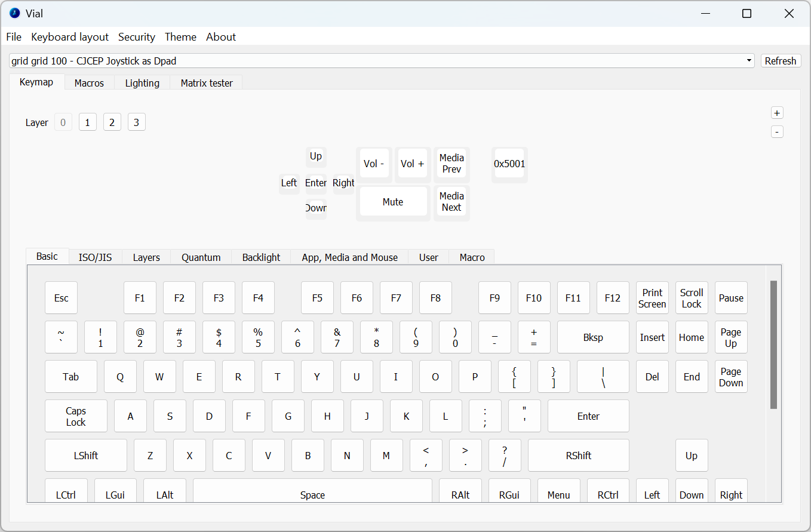Click the Space keycode
The image size is (811, 532).
click(312, 491)
